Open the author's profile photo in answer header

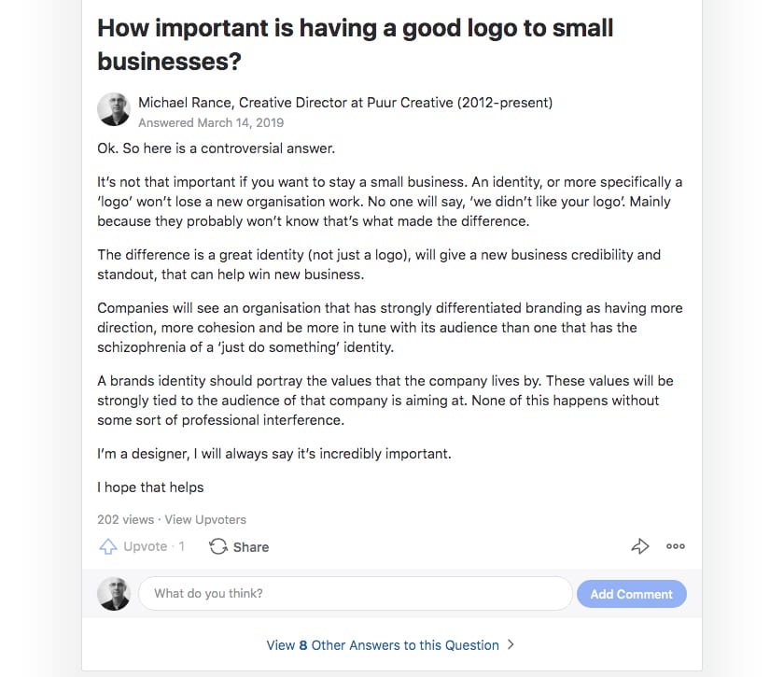[114, 109]
